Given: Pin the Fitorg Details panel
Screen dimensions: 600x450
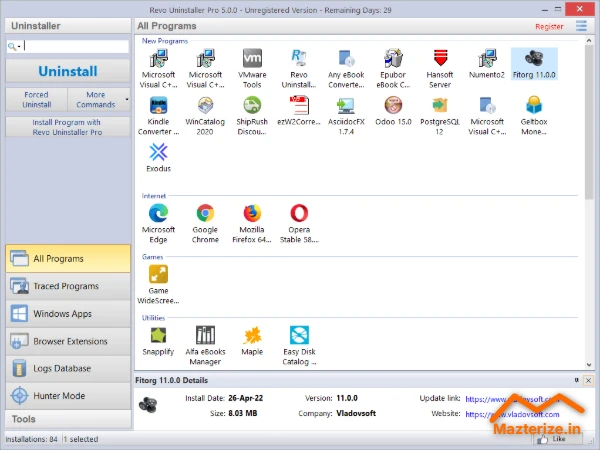Looking at the screenshot, I should pyautogui.click(x=577, y=380).
